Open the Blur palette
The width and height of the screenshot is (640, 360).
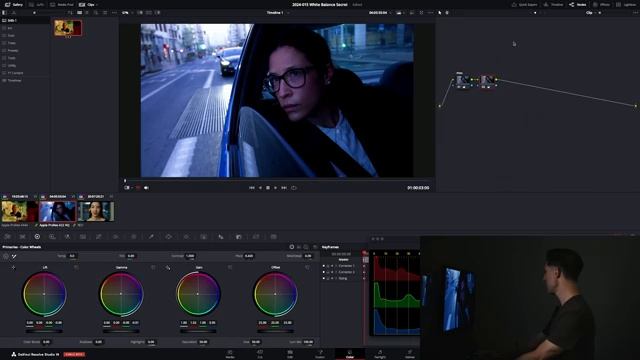coord(221,237)
